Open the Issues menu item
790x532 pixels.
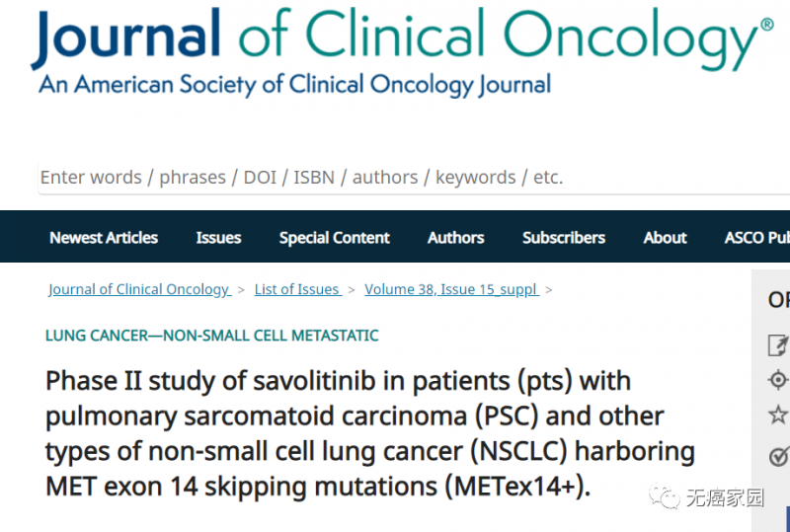(218, 237)
